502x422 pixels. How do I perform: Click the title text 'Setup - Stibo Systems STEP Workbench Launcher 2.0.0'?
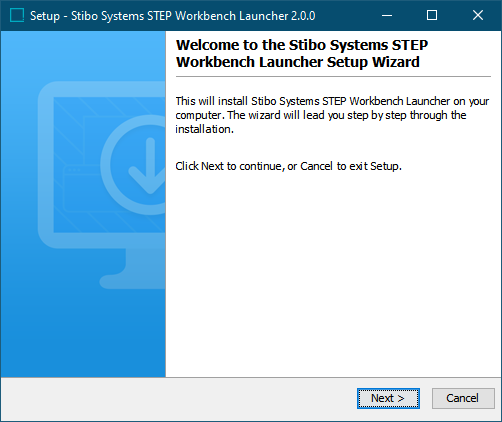pyautogui.click(x=173, y=16)
